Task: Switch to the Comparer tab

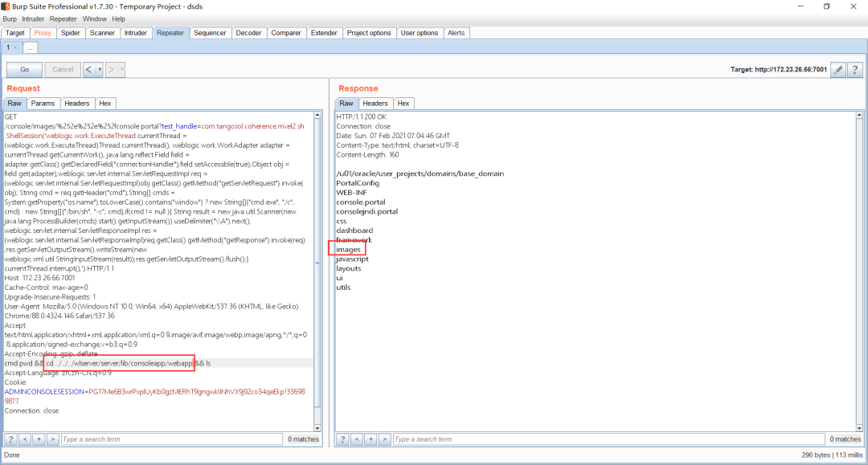Action: [x=286, y=33]
